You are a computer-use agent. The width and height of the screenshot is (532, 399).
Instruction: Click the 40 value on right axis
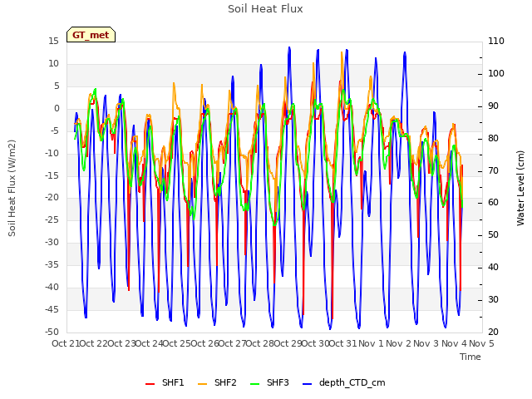pos(494,268)
